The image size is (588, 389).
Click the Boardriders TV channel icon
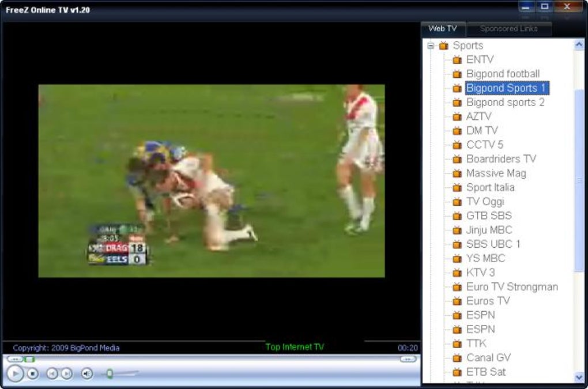coord(457,159)
